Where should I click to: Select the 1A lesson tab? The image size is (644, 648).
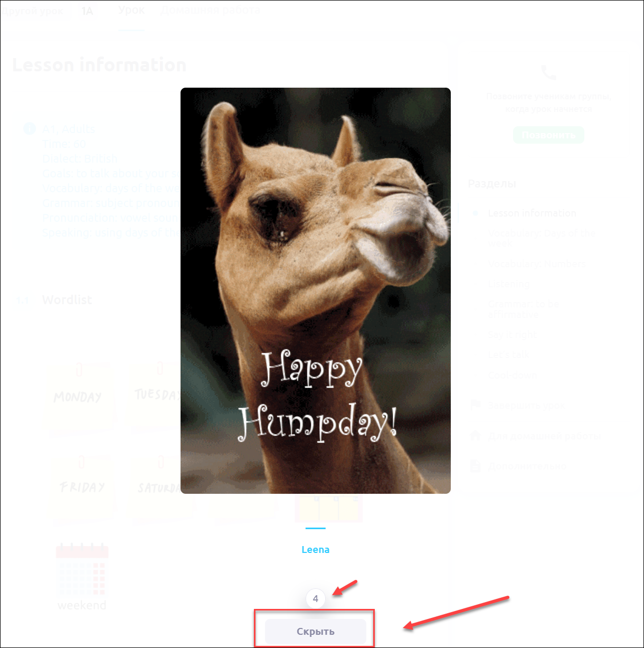86,11
